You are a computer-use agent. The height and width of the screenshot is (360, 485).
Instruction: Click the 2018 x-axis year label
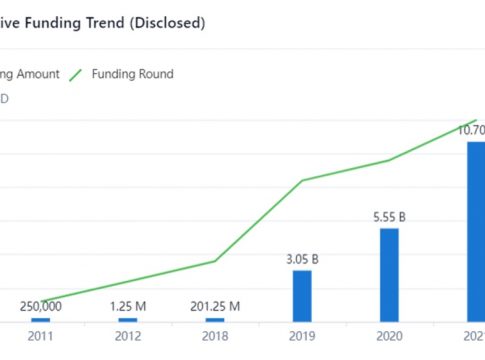(215, 336)
